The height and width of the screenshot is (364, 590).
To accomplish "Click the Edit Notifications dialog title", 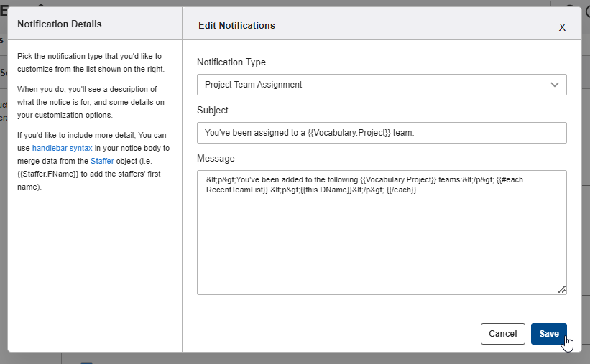I will point(236,26).
